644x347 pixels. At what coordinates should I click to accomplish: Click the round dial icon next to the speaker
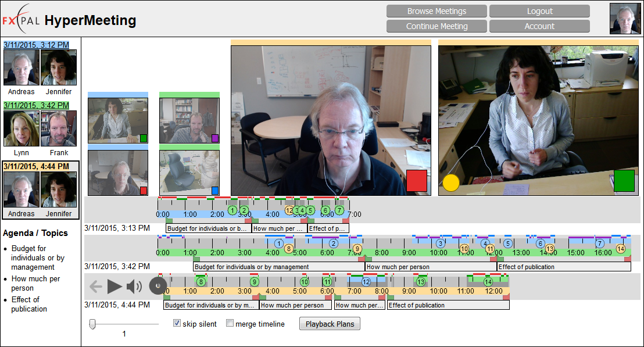[x=158, y=286]
